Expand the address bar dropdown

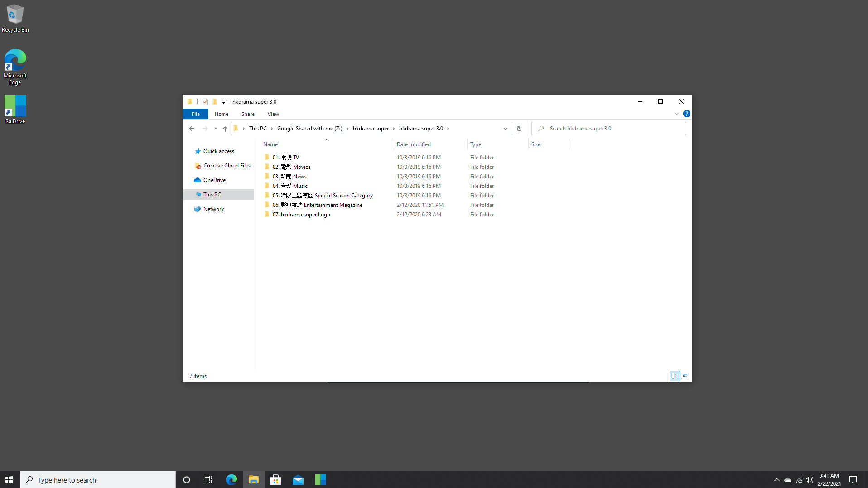pos(505,129)
